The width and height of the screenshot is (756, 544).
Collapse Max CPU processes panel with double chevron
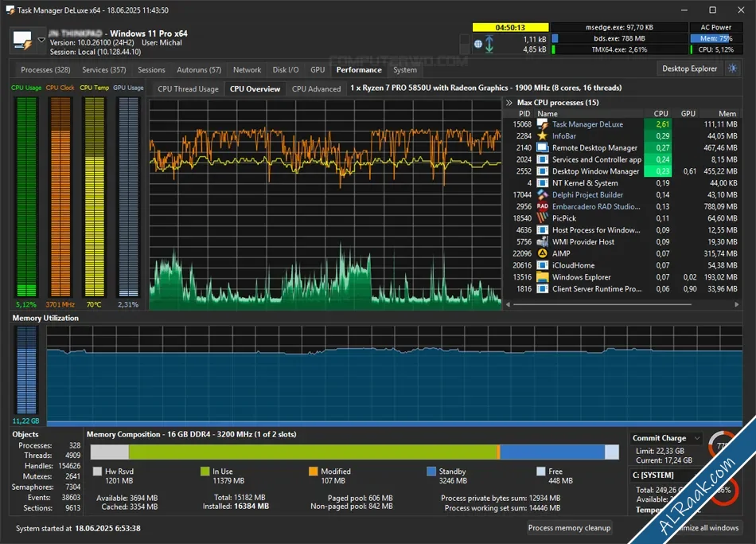(509, 102)
